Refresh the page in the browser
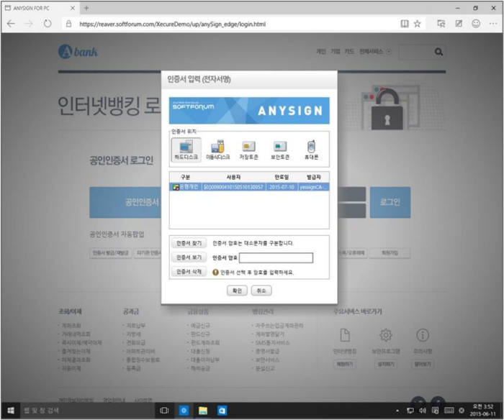This screenshot has width=504, height=420. 48,24
